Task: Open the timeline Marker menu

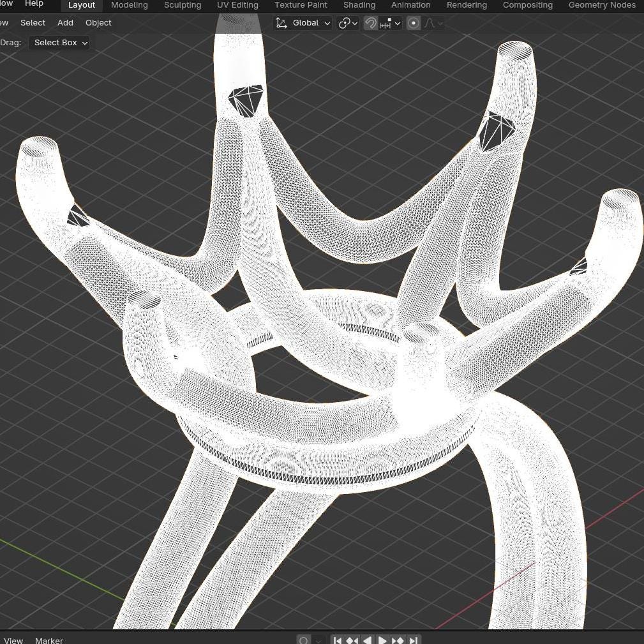Action: coord(49,640)
